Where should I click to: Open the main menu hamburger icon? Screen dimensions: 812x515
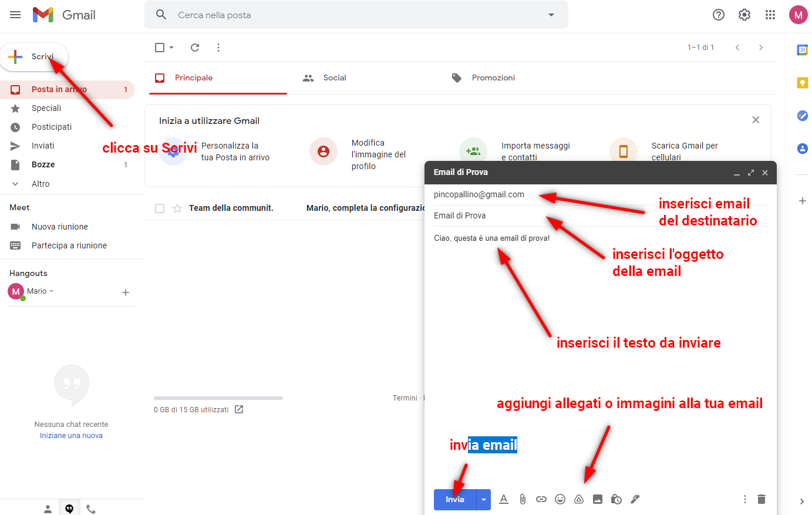[x=15, y=15]
